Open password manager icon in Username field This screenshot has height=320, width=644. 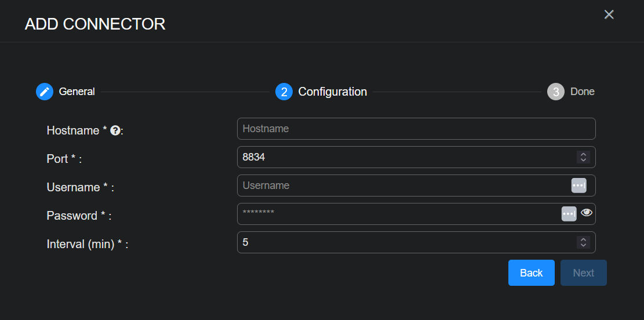click(x=578, y=186)
